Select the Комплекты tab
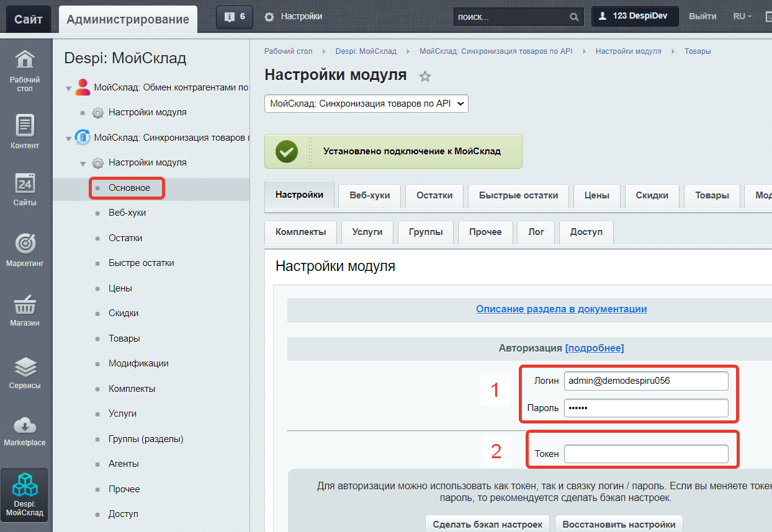 coord(300,232)
